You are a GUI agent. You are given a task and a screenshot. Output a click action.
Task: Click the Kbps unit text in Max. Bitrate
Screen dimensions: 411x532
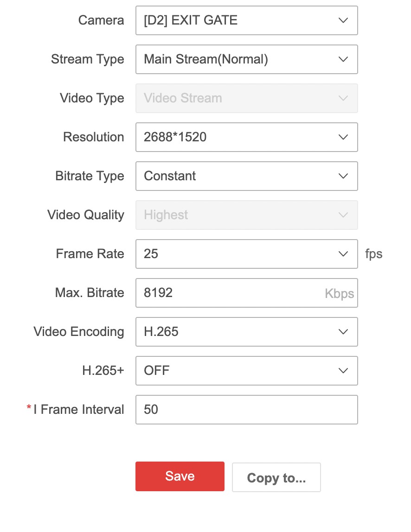tap(339, 294)
